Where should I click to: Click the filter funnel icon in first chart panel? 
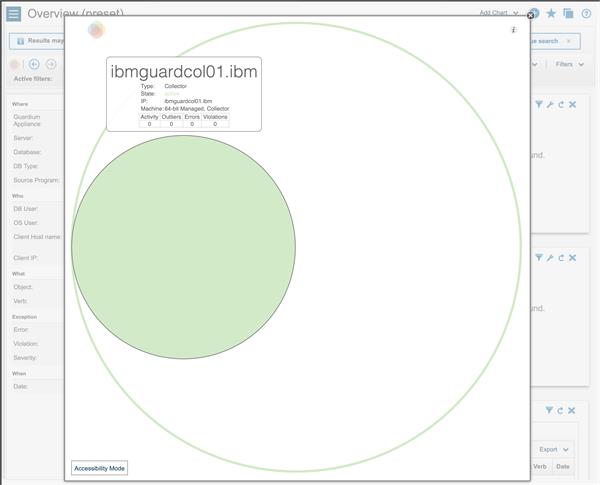(539, 105)
